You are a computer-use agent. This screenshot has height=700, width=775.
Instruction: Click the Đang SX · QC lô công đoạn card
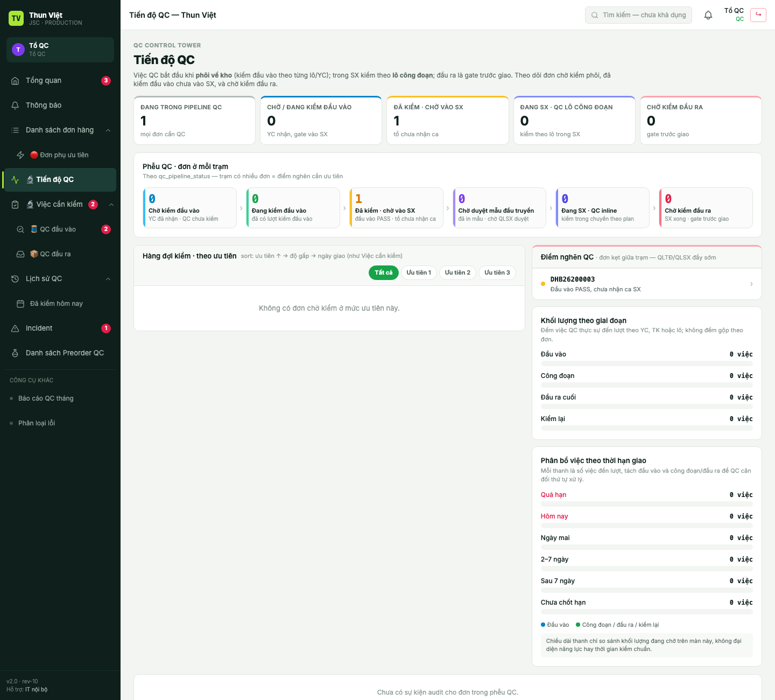574,121
